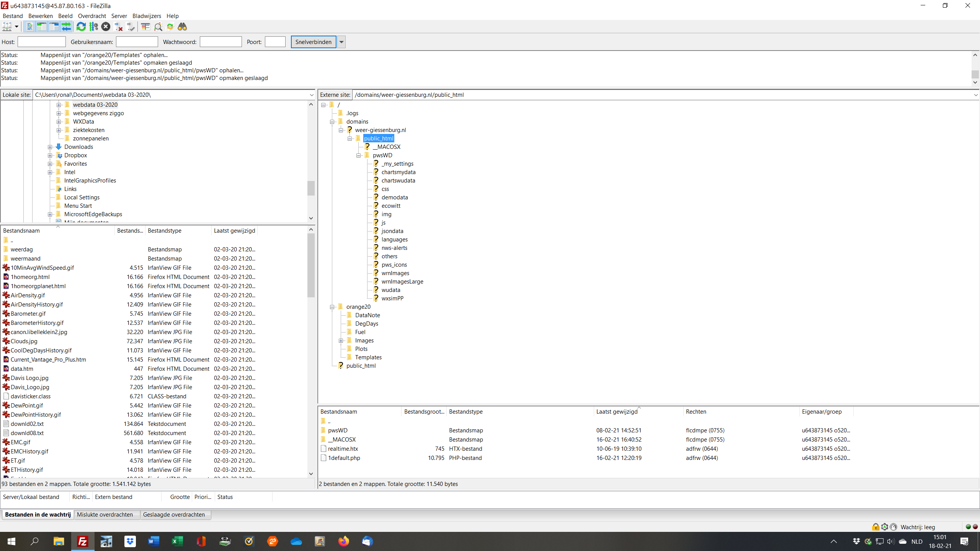Click the automatic transfer type gear icon
This screenshot has width=980, height=551.
point(884,527)
